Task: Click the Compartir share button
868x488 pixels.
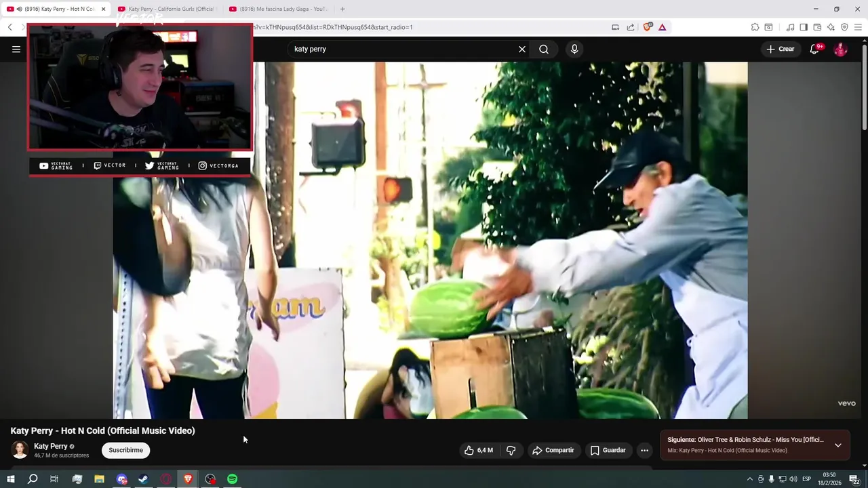Action: tap(553, 450)
